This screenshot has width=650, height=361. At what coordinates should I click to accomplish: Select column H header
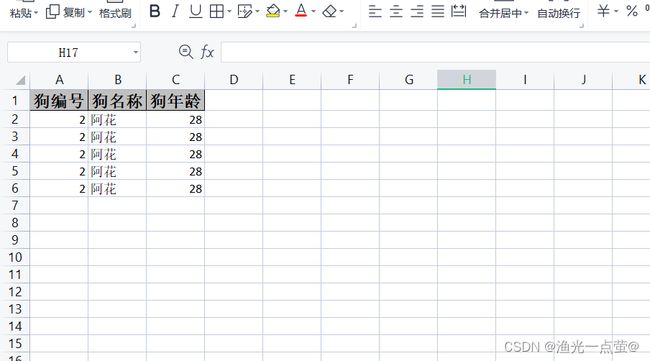click(467, 80)
